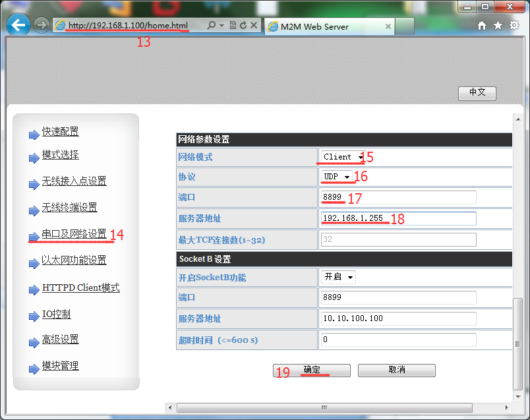Expand the 网络模式 Client dropdown
The width and height of the screenshot is (530, 420).
[343, 157]
